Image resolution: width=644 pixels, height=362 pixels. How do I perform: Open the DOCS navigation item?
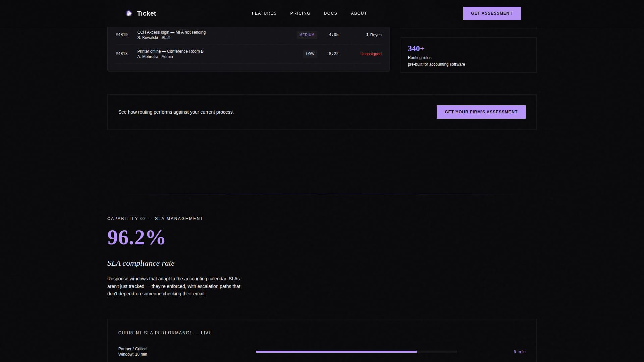click(x=330, y=13)
